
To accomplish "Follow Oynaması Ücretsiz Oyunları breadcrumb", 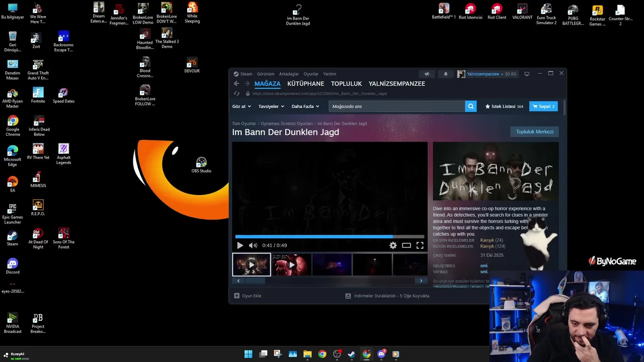I will (287, 123).
